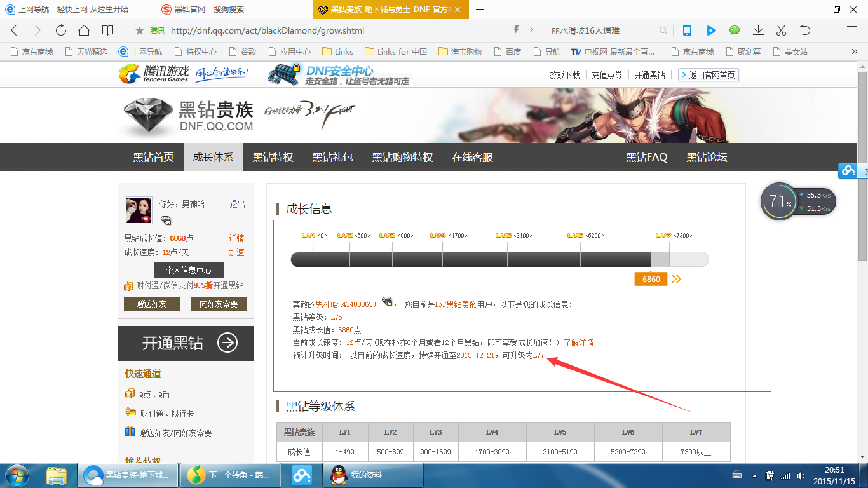Click the 京东商城 bookmark at far left
The image size is (868, 488).
(x=32, y=51)
